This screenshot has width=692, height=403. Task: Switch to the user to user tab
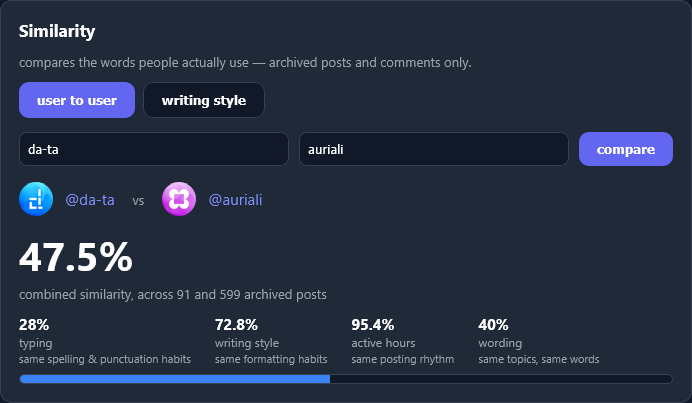pyautogui.click(x=77, y=100)
